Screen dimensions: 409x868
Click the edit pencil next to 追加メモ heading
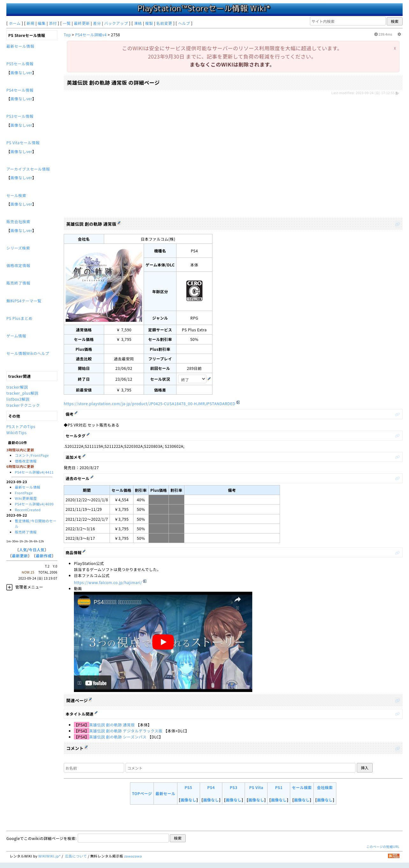pyautogui.click(x=84, y=456)
